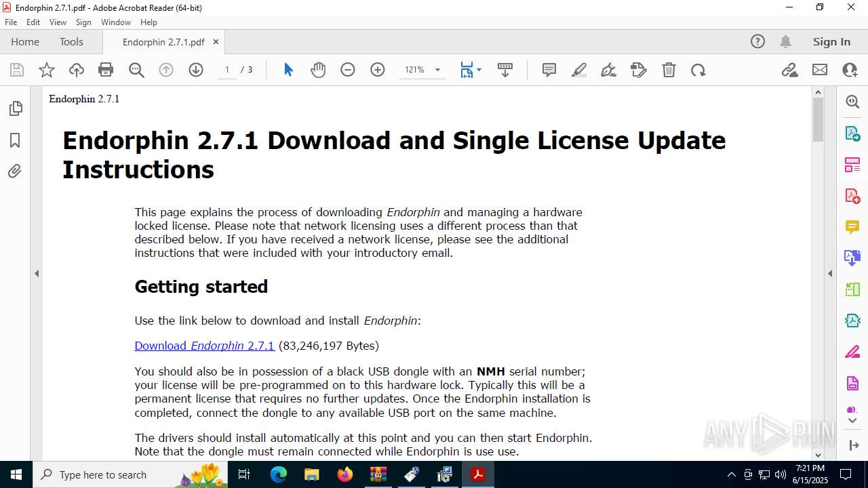Switch to the Home tab
The image size is (868, 488).
point(25,42)
